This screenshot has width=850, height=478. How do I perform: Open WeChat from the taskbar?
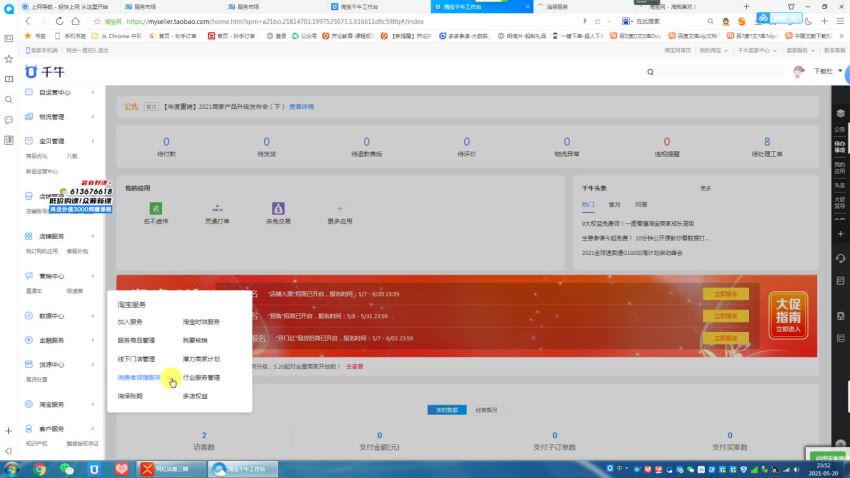[x=67, y=469]
